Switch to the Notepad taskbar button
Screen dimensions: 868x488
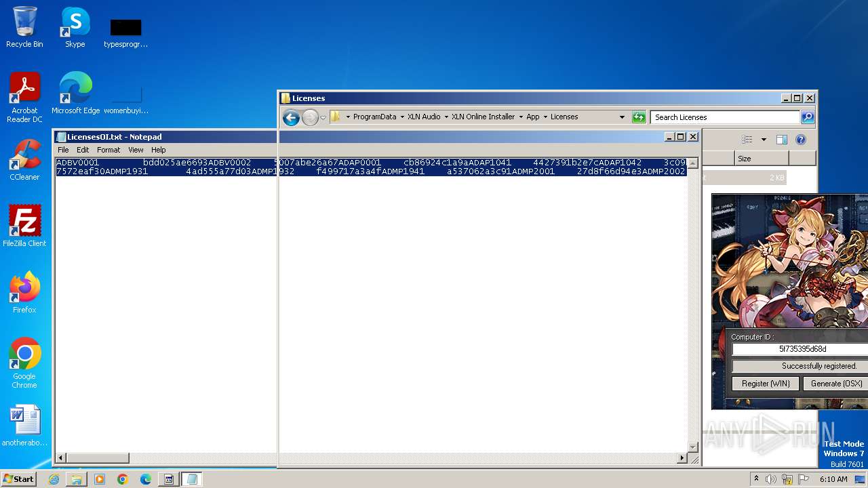coord(192,479)
